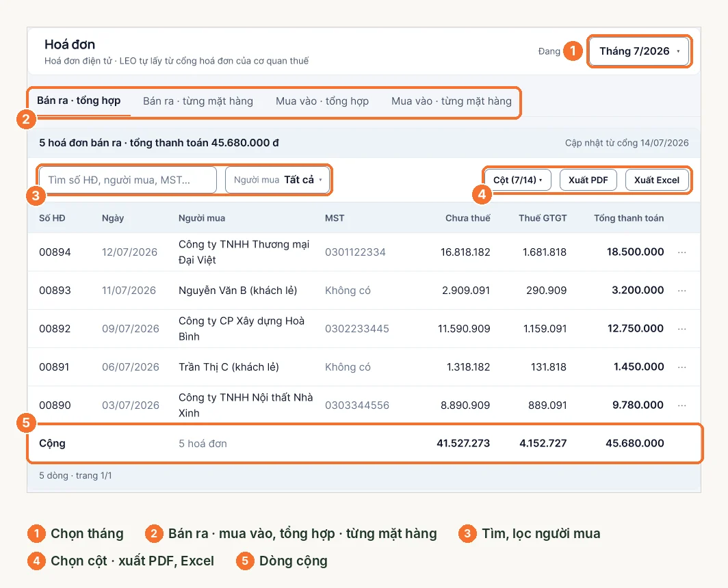Click total amount 1.450.000
The image size is (728, 588).
pos(639,367)
